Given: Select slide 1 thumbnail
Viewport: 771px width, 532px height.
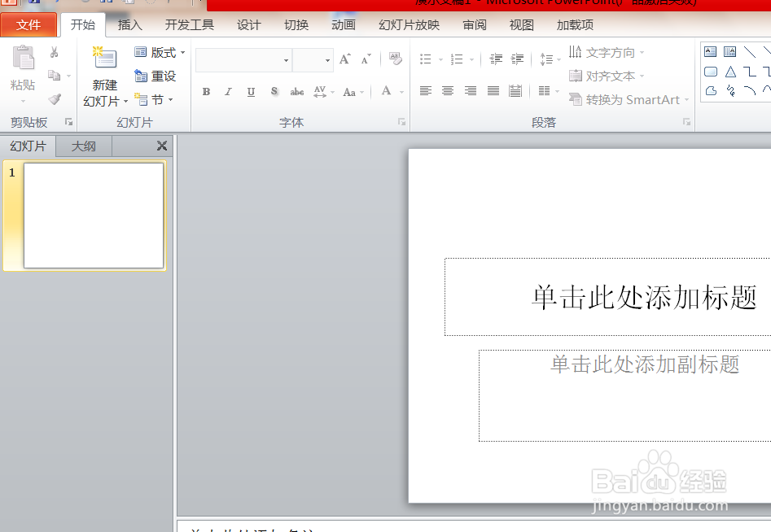Looking at the screenshot, I should pyautogui.click(x=94, y=216).
